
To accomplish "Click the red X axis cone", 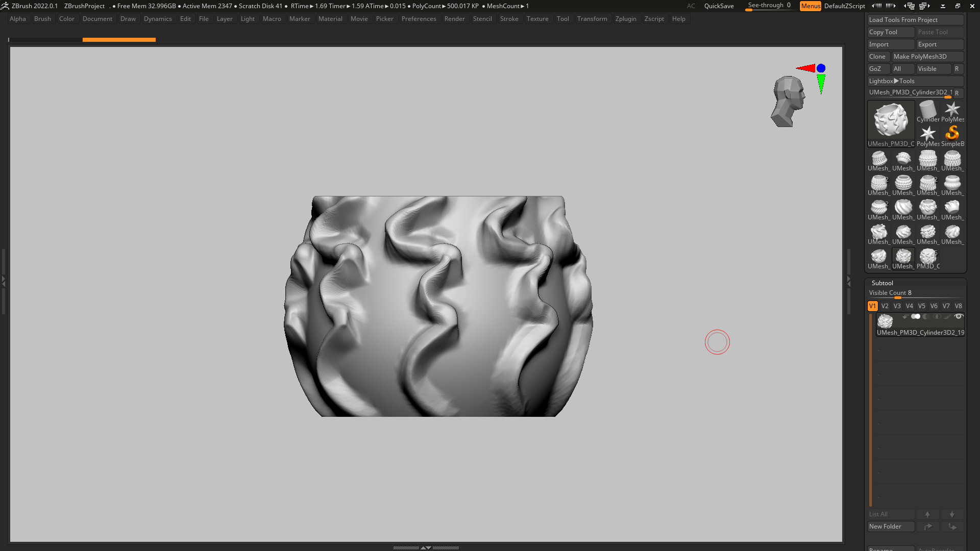I will [805, 68].
